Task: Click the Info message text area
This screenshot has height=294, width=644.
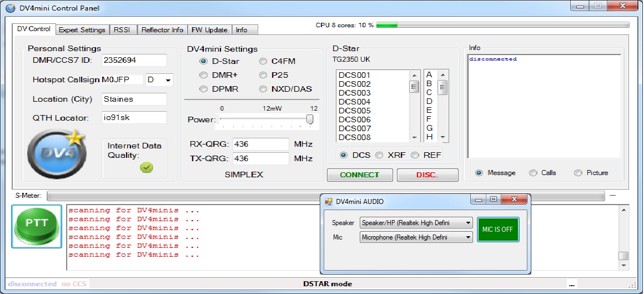Action: point(544,107)
